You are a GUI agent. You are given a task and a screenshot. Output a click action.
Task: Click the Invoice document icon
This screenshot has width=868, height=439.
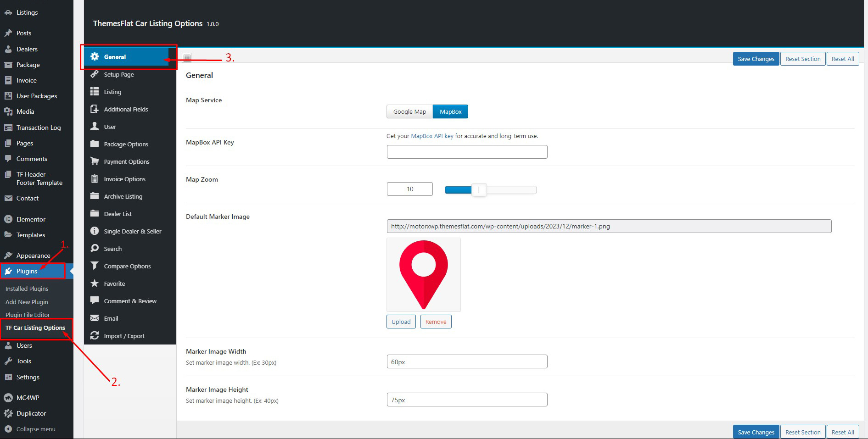[8, 80]
